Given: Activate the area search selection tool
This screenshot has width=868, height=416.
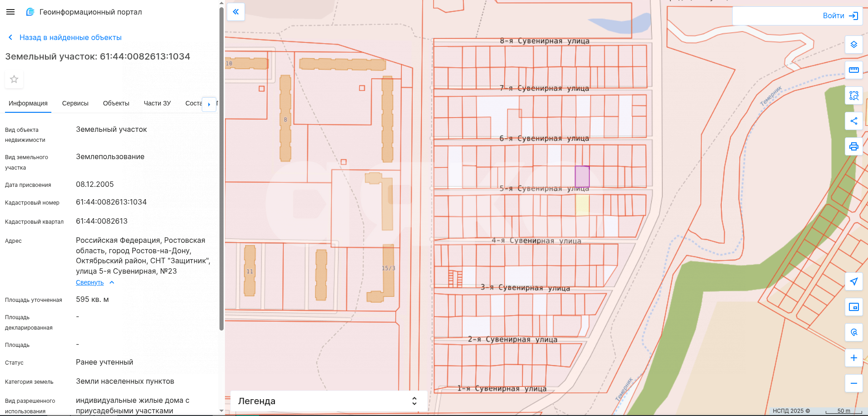Looking at the screenshot, I should point(853,95).
